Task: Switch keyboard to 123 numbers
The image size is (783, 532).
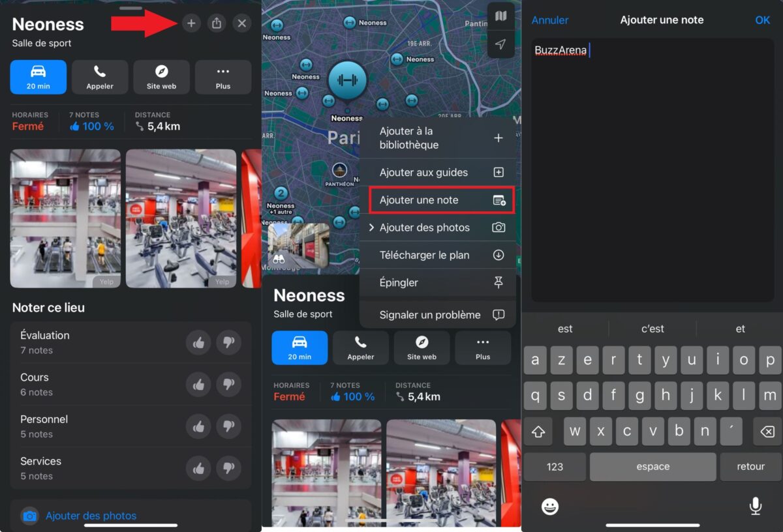Action: 555,467
